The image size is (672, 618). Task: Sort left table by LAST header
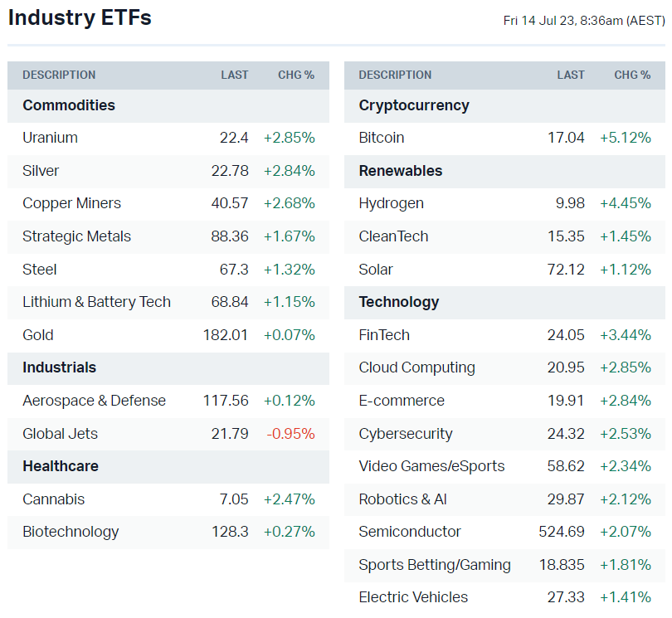pyautogui.click(x=235, y=75)
